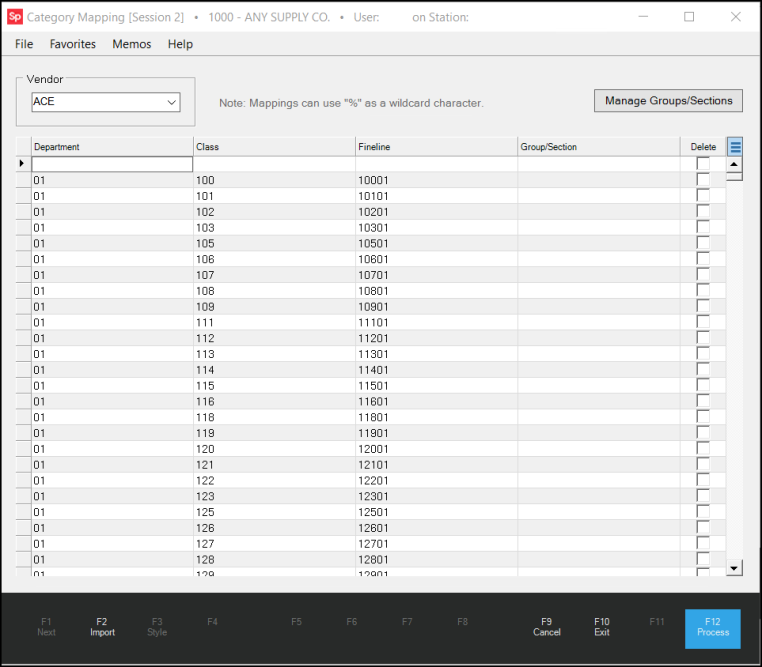Screen dimensions: 762x667
Task: Click the vertical scrollbar scroll-up arrow
Action: pos(734,164)
